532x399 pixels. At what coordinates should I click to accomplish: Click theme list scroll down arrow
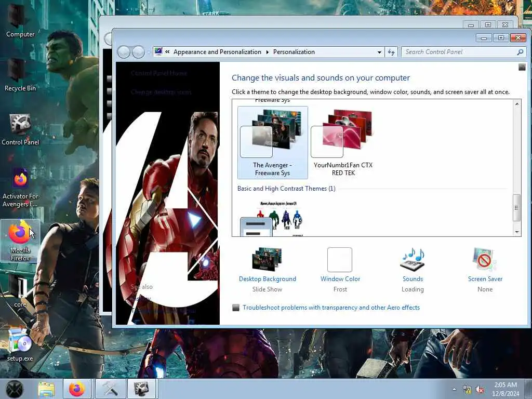tap(517, 232)
